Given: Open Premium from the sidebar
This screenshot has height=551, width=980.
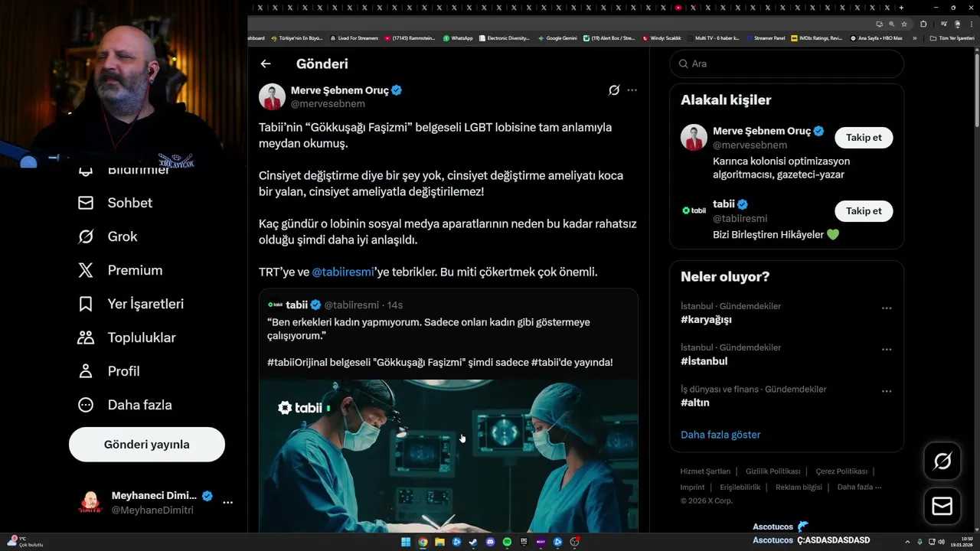Looking at the screenshot, I should 119,270.
